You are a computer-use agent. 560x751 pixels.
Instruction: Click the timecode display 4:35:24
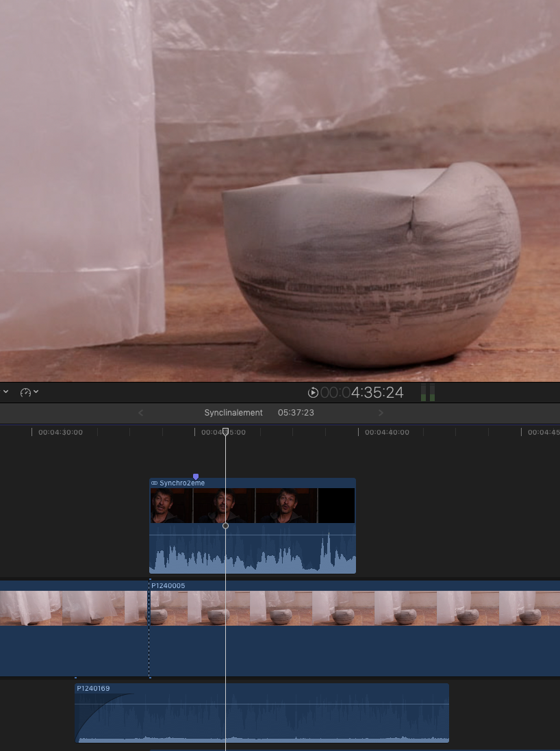coord(376,392)
